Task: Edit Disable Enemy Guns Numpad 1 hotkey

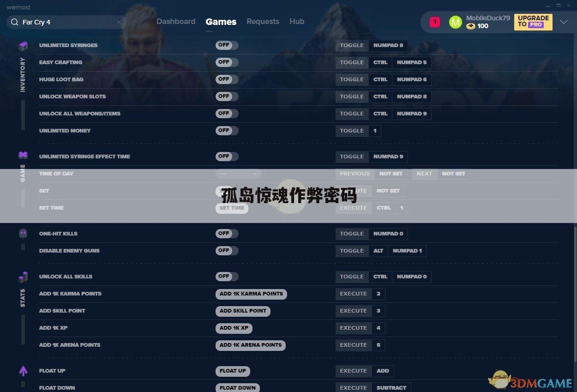Action: [407, 251]
